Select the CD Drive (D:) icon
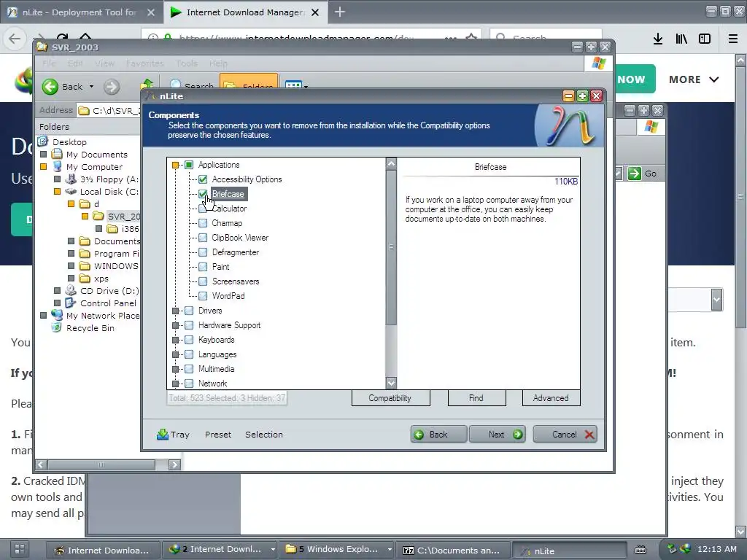Viewport: 747px width, 560px height. (x=71, y=290)
